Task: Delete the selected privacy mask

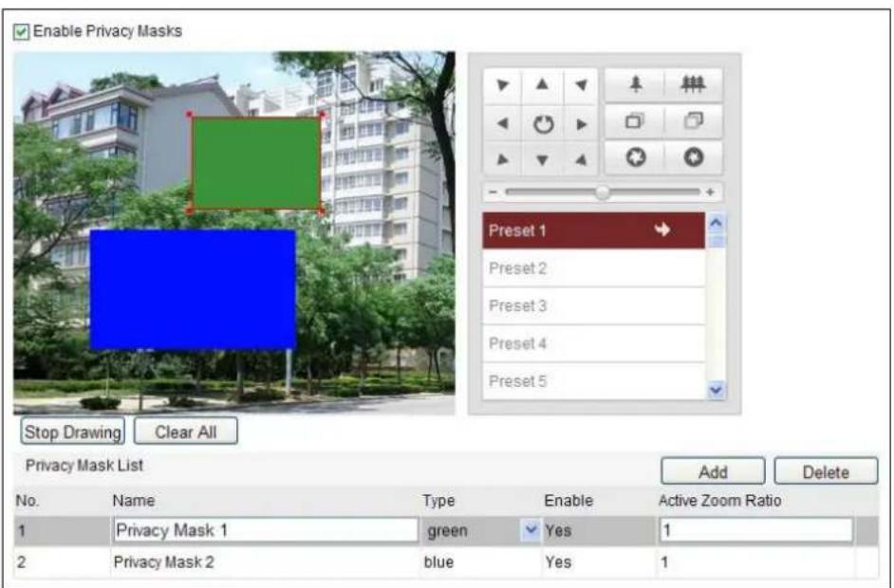Action: pos(826,471)
